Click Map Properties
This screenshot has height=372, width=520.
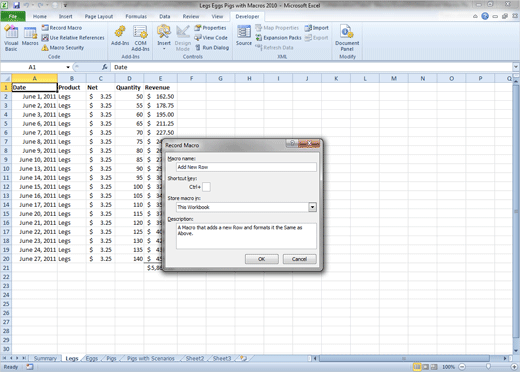coord(277,28)
